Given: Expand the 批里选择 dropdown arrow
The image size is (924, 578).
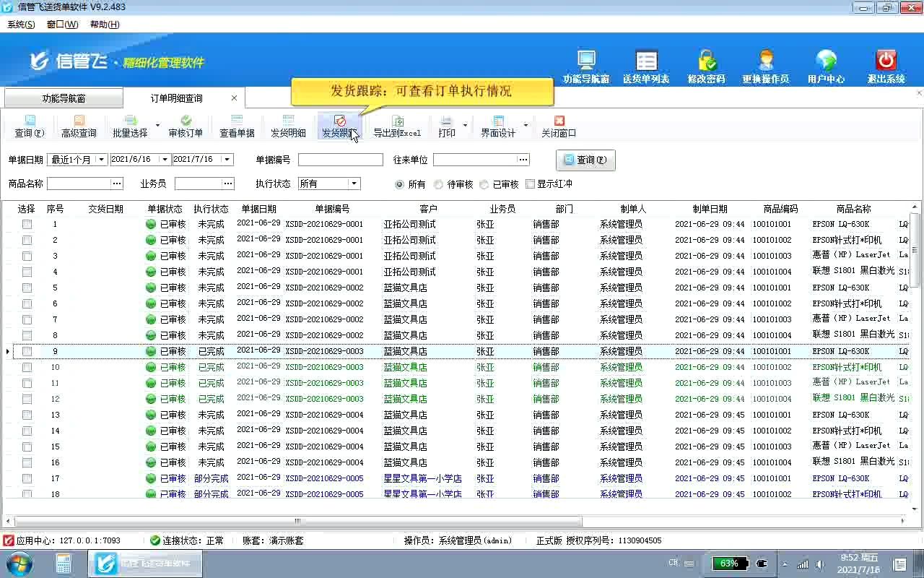Looking at the screenshot, I should 157,126.
